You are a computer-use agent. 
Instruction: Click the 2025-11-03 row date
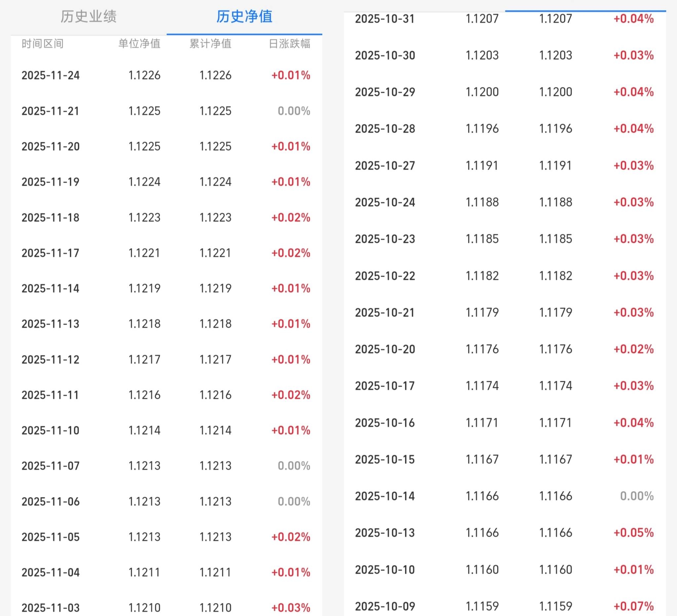[50, 608]
